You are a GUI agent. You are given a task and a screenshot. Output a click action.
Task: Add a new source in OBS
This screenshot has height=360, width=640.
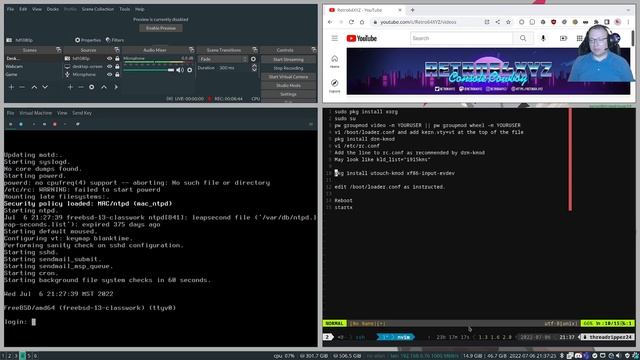click(70, 87)
